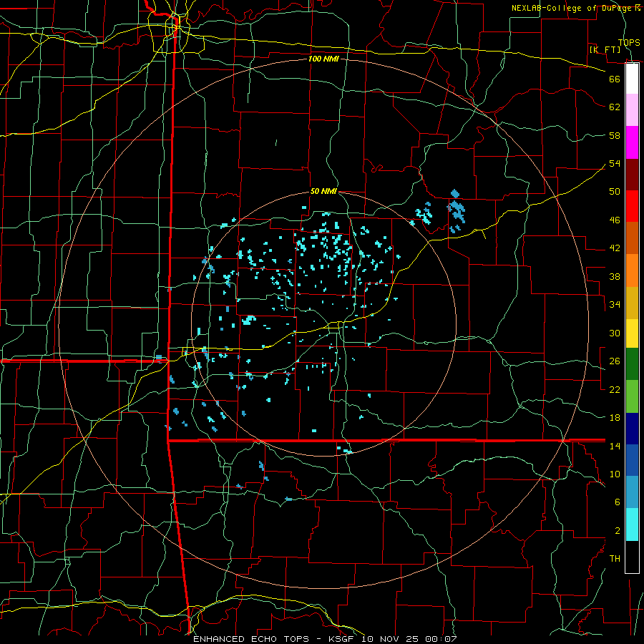
Task: Pick the light orange legend swatch
Action: [x=632, y=270]
